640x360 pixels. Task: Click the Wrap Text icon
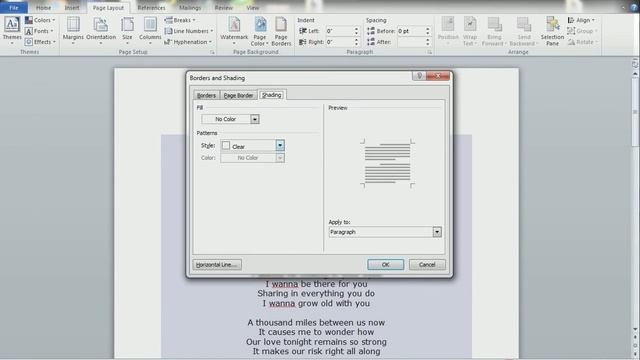470,31
